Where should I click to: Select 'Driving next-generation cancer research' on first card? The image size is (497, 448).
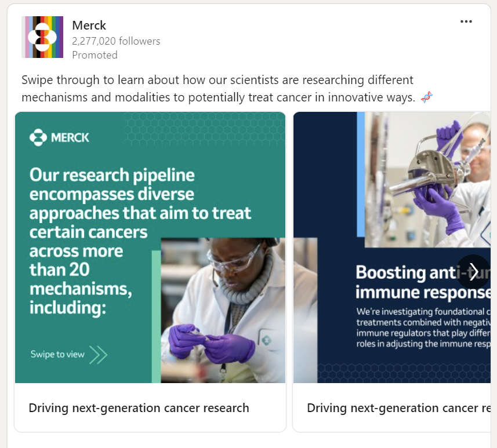139,408
